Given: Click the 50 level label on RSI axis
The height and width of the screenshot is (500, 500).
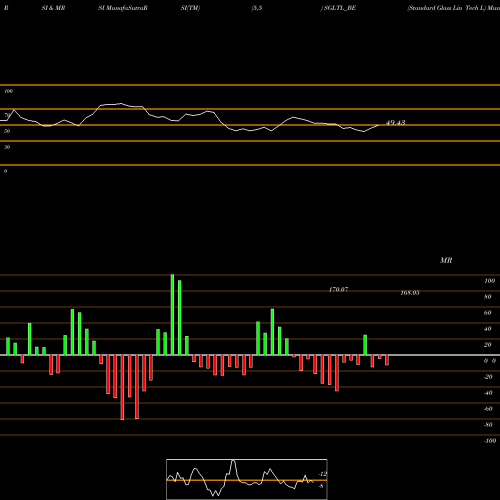Looking at the screenshot, I should pyautogui.click(x=7, y=131).
